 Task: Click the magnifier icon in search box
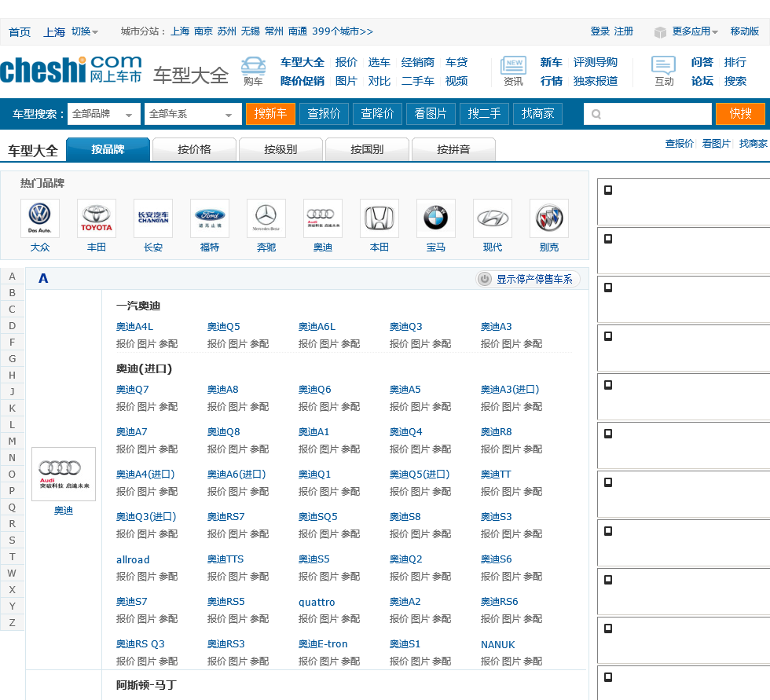[x=596, y=115]
